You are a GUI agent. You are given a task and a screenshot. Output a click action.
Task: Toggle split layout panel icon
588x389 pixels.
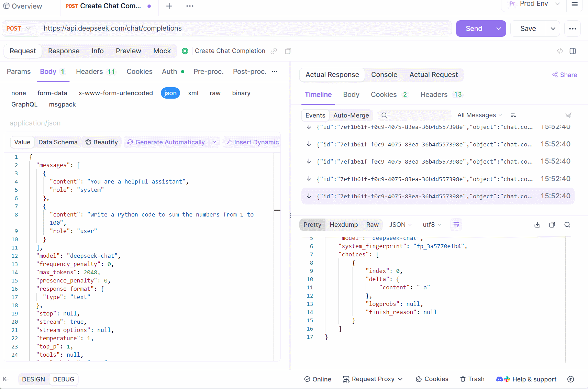pyautogui.click(x=573, y=51)
